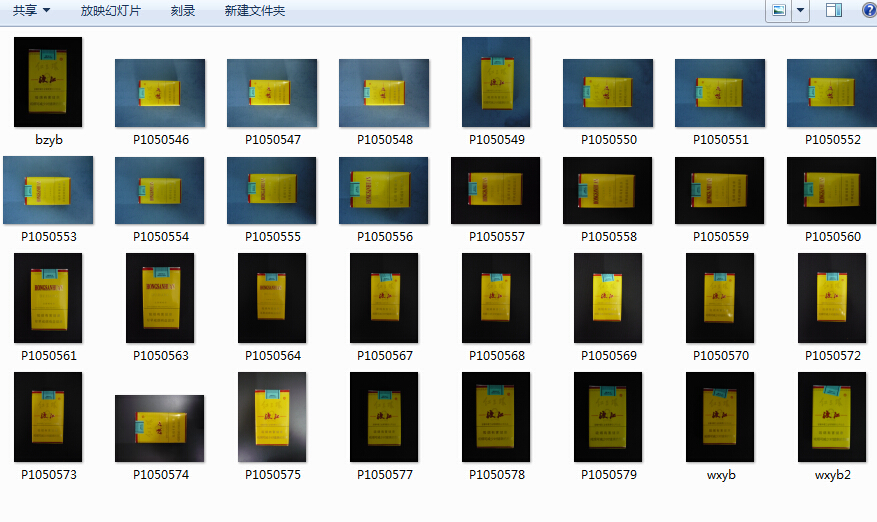This screenshot has height=522, width=877.
Task: Click the file name label P1050556
Action: (x=385, y=237)
